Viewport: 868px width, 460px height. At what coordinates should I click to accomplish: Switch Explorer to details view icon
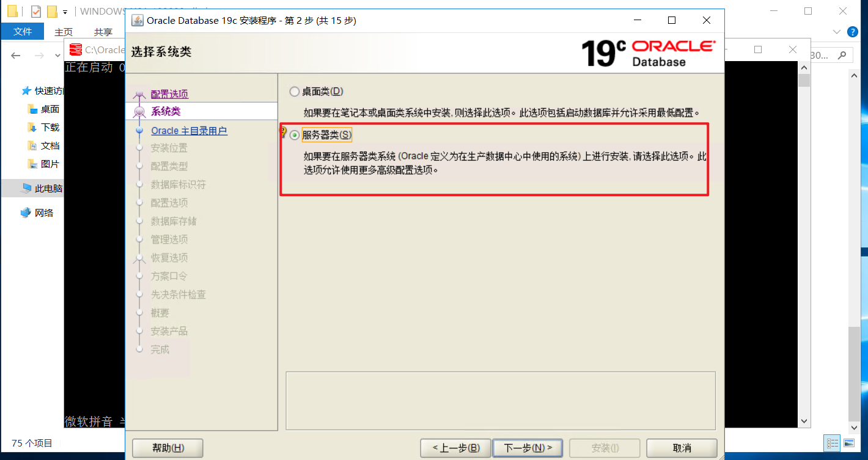pyautogui.click(x=833, y=444)
